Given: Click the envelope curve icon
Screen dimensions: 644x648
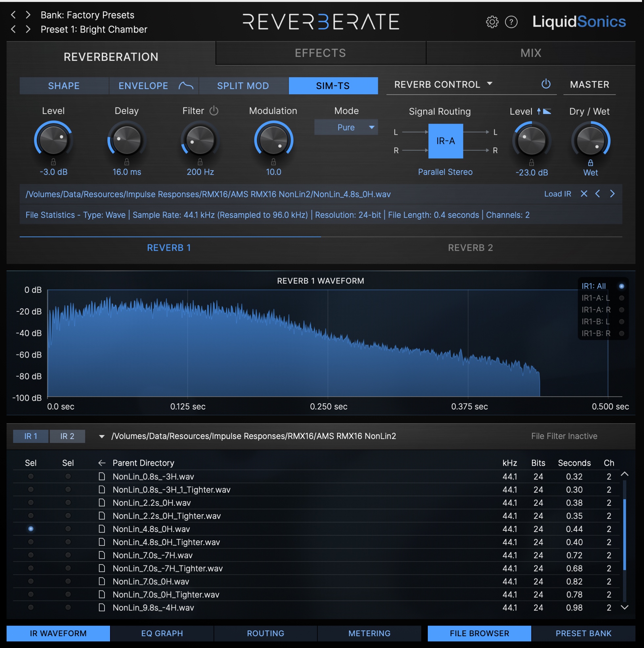Looking at the screenshot, I should [x=186, y=86].
